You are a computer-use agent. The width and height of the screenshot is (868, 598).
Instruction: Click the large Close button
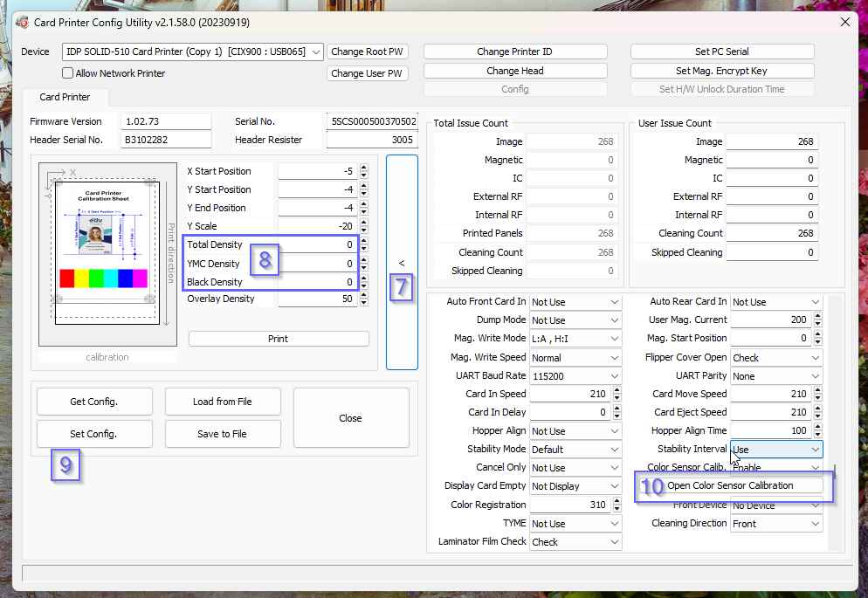pos(351,417)
